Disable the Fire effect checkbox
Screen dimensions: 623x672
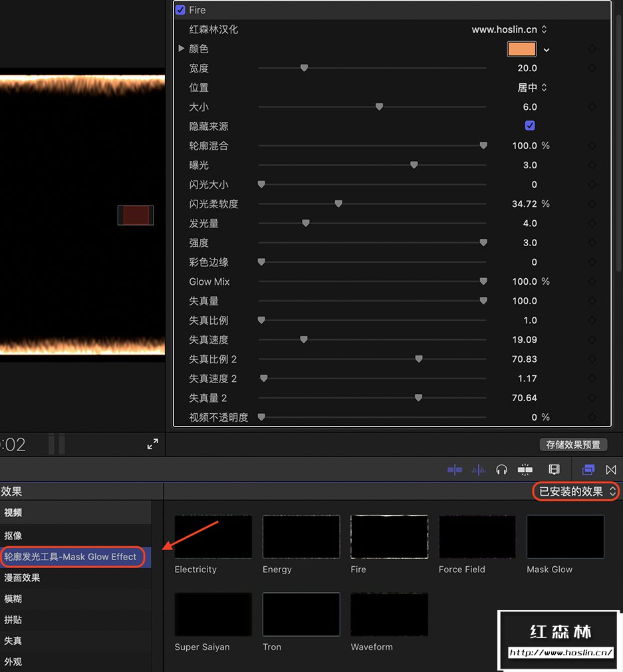click(180, 10)
